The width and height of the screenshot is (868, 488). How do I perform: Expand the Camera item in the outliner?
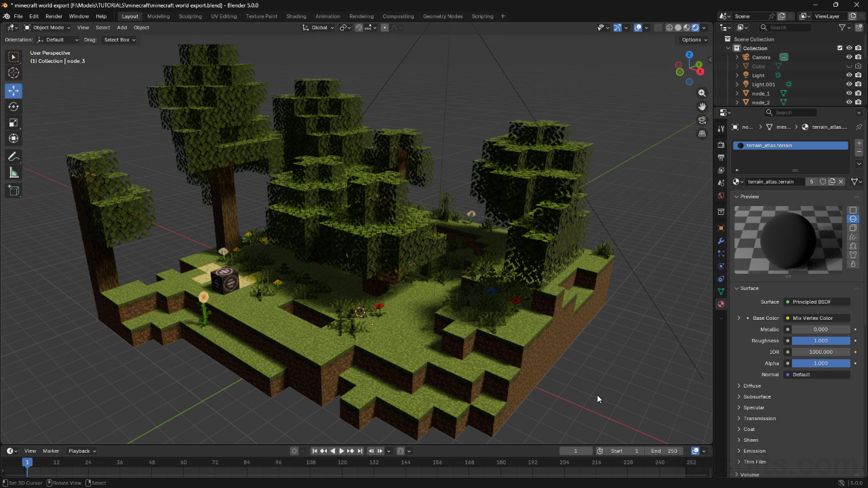[x=738, y=57]
